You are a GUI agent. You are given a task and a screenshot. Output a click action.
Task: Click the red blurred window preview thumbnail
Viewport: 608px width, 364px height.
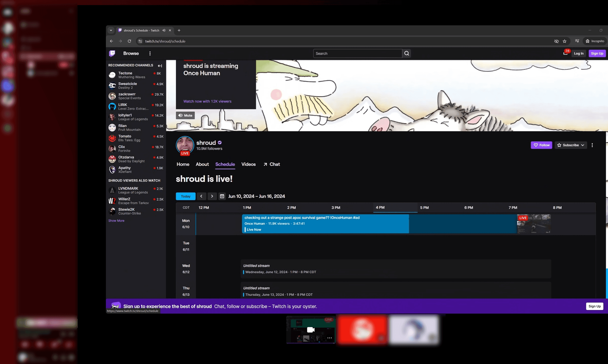(x=362, y=330)
